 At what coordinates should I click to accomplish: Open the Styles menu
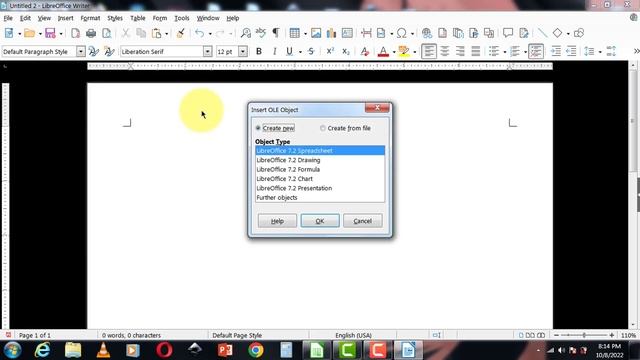pos(115,18)
